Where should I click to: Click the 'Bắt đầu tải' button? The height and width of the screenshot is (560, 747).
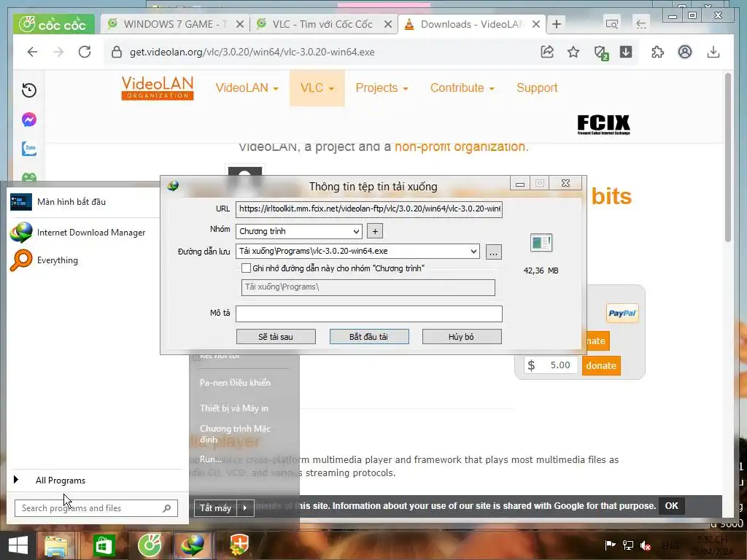(x=368, y=337)
